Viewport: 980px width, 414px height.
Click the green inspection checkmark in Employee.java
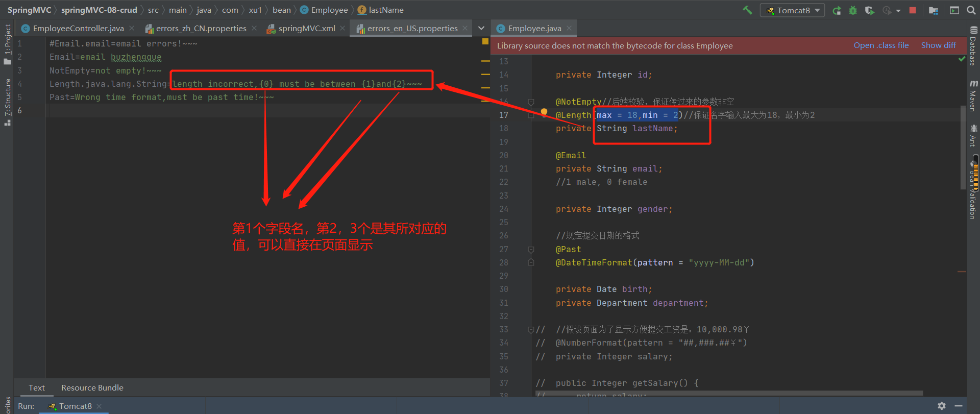point(962,59)
